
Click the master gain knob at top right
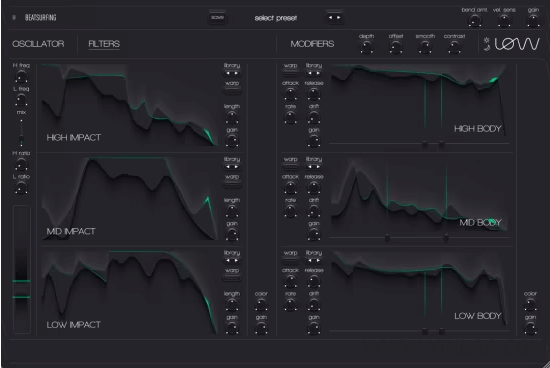[x=533, y=21]
